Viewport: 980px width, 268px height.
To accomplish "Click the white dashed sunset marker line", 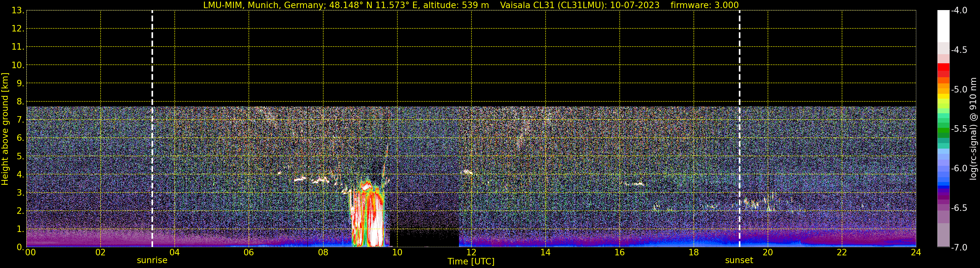I will pos(739,129).
